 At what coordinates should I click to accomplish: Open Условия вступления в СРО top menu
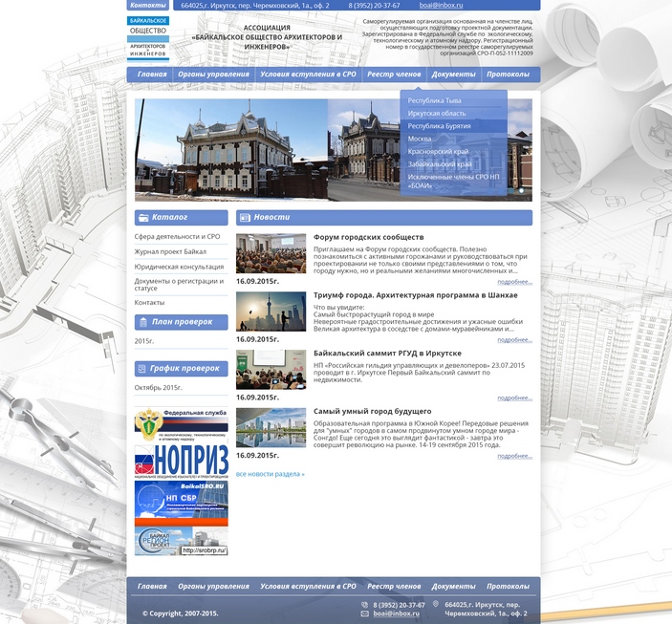pyautogui.click(x=308, y=75)
